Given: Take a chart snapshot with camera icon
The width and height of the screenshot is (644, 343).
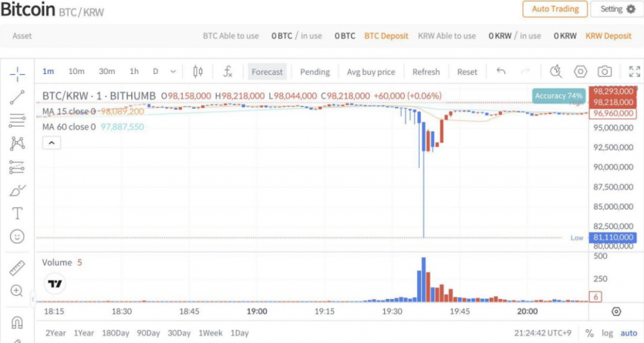Looking at the screenshot, I should point(604,72).
